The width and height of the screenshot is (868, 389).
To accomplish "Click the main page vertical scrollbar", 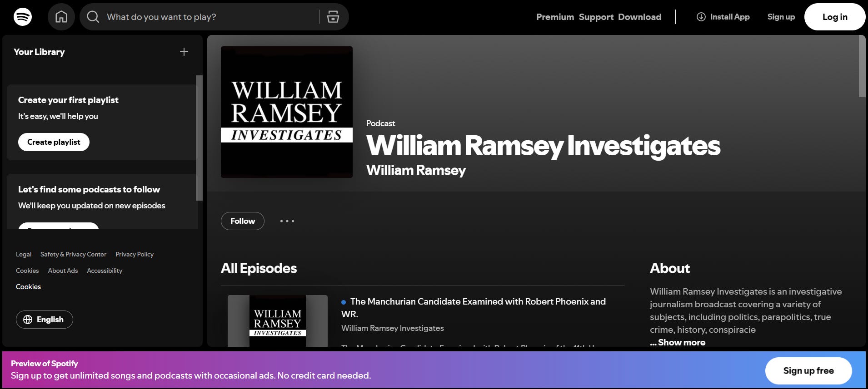I will coord(862,66).
